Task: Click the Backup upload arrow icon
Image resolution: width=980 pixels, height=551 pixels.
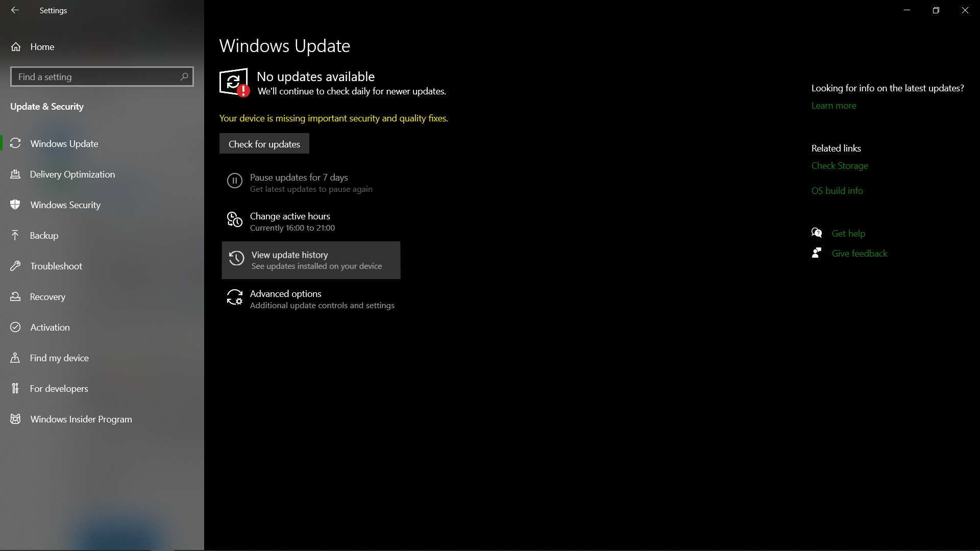Action: point(15,235)
